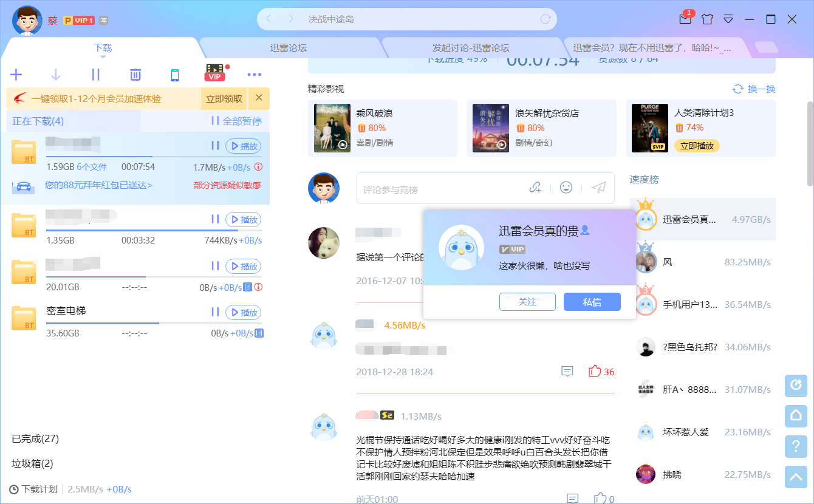Click the VIP1 badge next to username
This screenshot has height=504, width=814.
(x=79, y=20)
